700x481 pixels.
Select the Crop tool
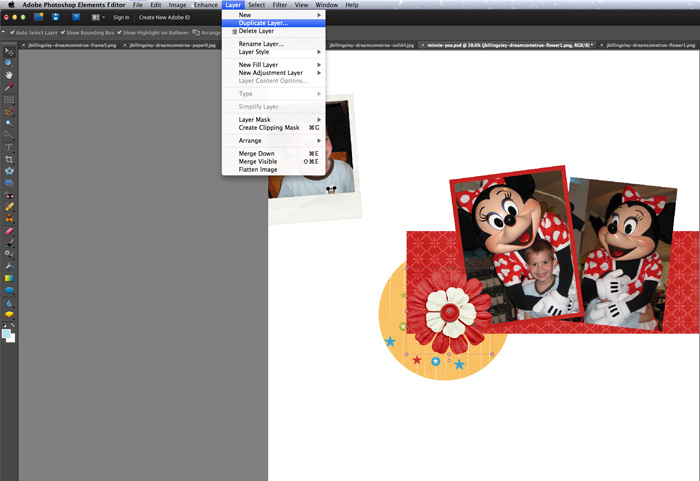tap(9, 159)
